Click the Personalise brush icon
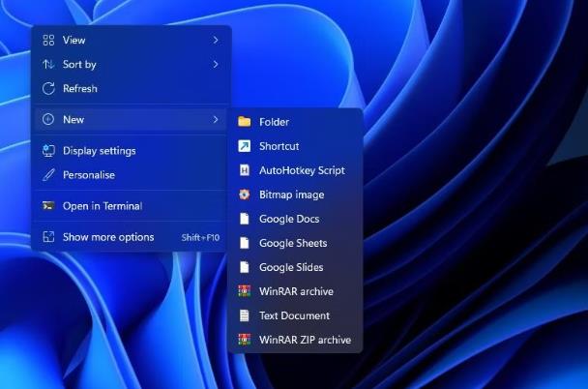Screen dimensions: 588x389 tap(48, 175)
